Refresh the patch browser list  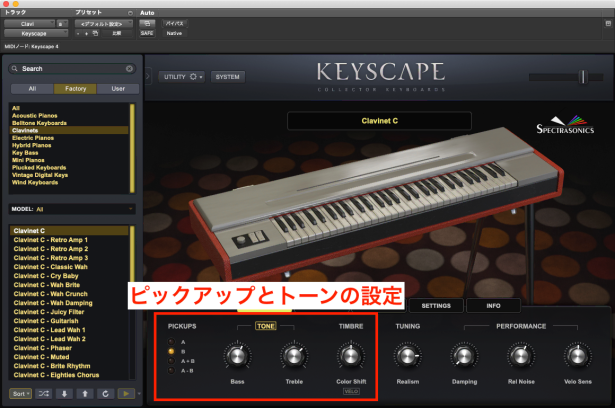(x=105, y=393)
